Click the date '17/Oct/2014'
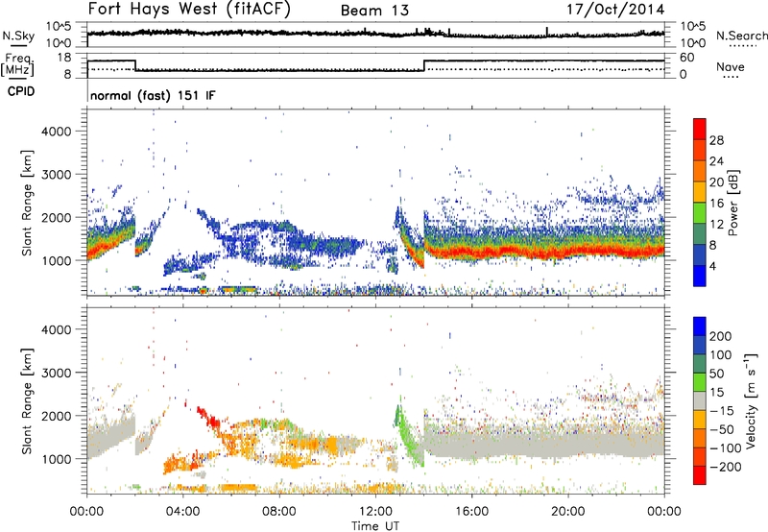This screenshot has width=768, height=532. point(615,10)
